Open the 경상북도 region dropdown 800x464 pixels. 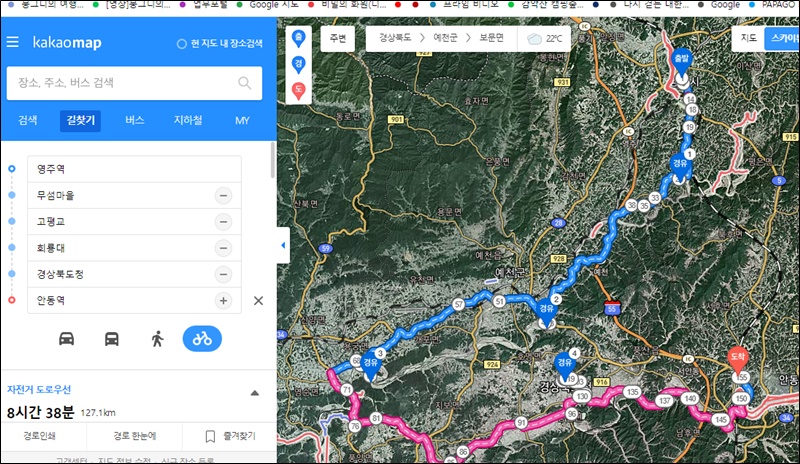click(395, 38)
